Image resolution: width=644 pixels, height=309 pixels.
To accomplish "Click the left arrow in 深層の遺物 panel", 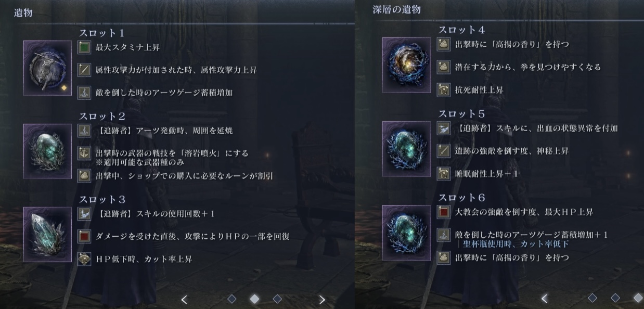I will 544,298.
